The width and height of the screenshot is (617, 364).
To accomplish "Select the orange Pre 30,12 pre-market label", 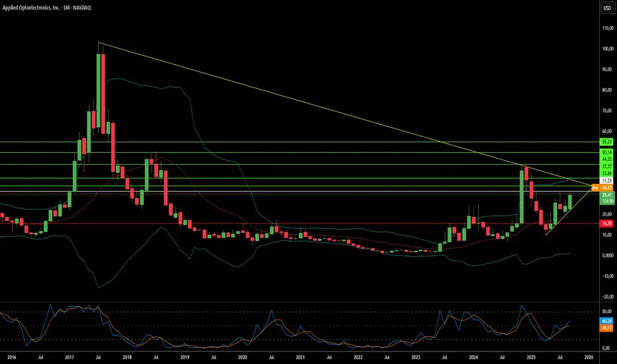I will click(x=601, y=187).
